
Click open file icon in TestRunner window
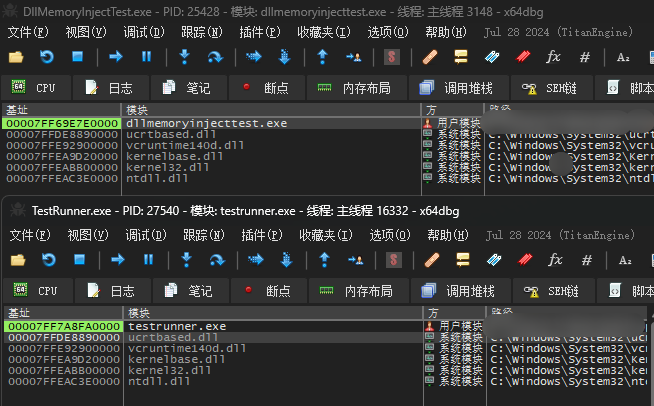point(18,260)
